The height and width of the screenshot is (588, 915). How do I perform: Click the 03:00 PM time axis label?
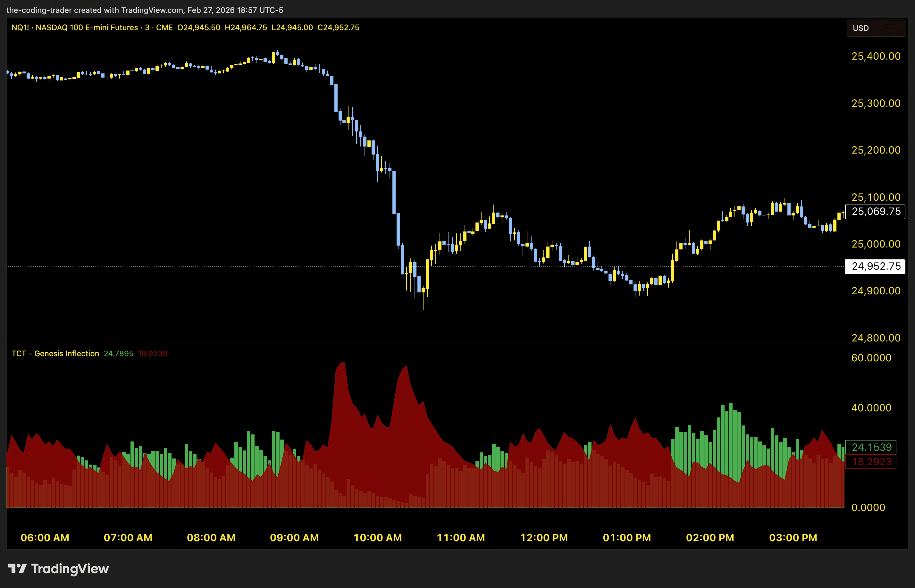click(x=793, y=538)
